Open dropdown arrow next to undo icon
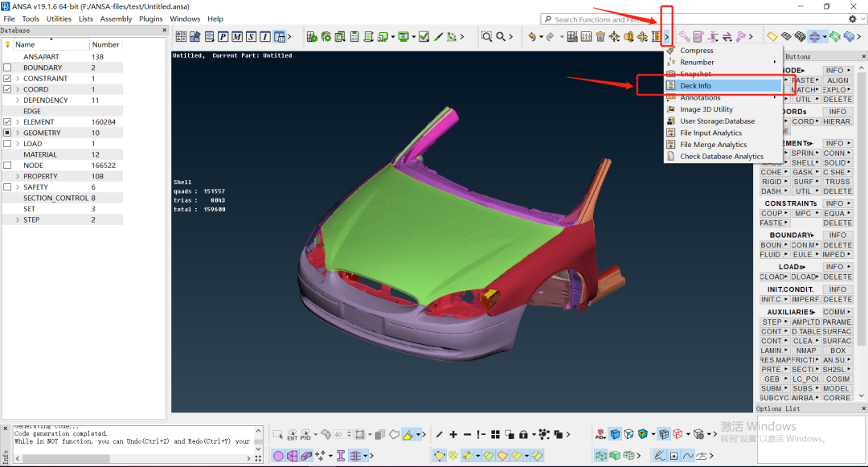This screenshot has height=467, width=868. [541, 36]
